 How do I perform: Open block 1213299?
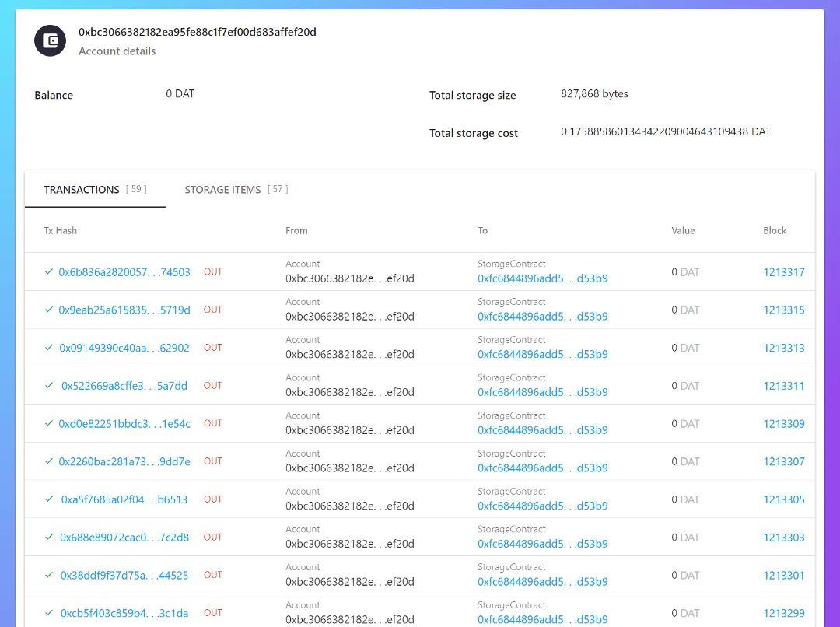click(784, 613)
